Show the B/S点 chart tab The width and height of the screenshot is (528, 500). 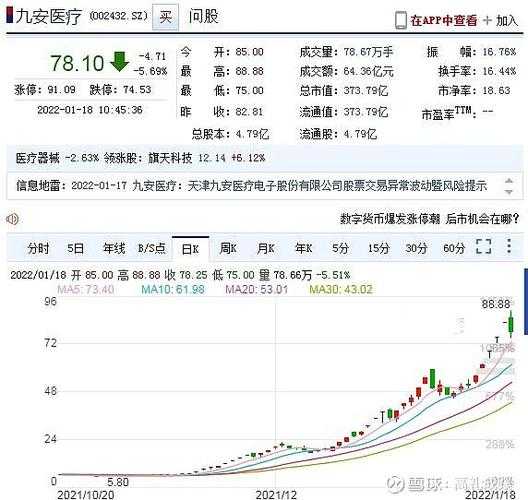pyautogui.click(x=152, y=248)
